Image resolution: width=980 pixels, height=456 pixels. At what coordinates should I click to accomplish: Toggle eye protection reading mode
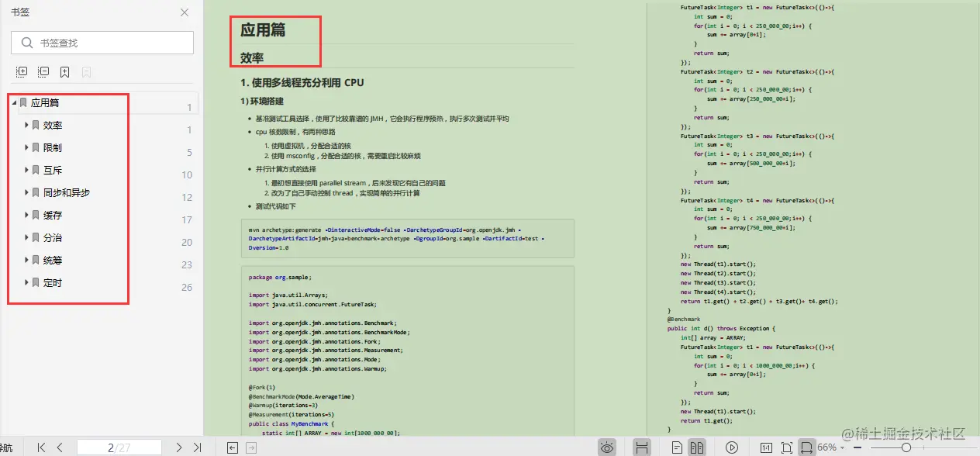[x=607, y=447]
